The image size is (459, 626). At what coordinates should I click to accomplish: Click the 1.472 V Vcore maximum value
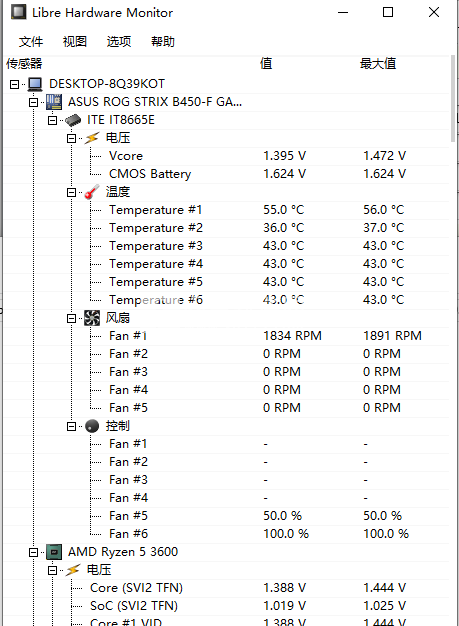384,156
